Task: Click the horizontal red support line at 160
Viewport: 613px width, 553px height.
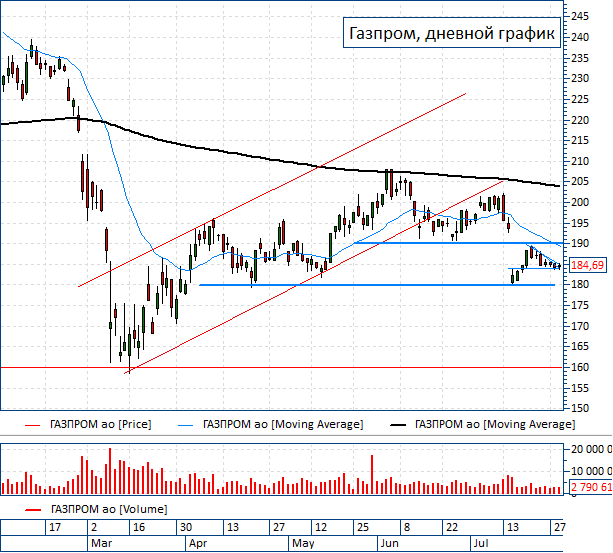Action: 281,367
